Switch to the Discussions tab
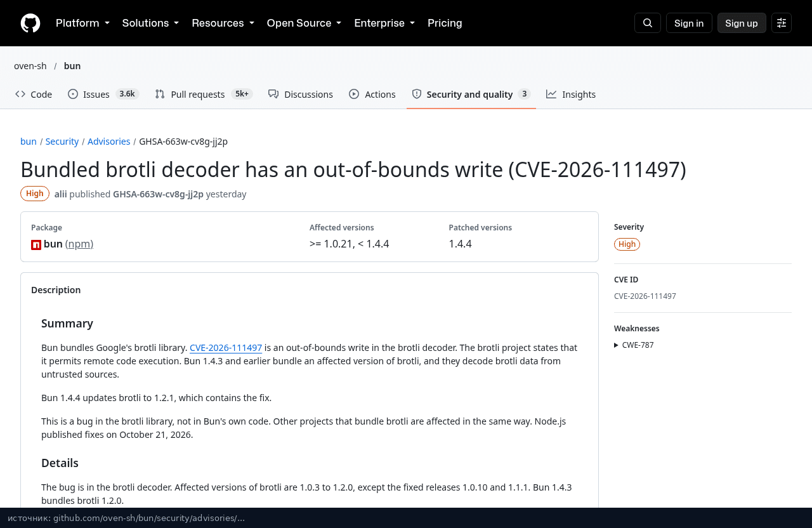Image resolution: width=812 pixels, height=528 pixels. click(x=301, y=94)
